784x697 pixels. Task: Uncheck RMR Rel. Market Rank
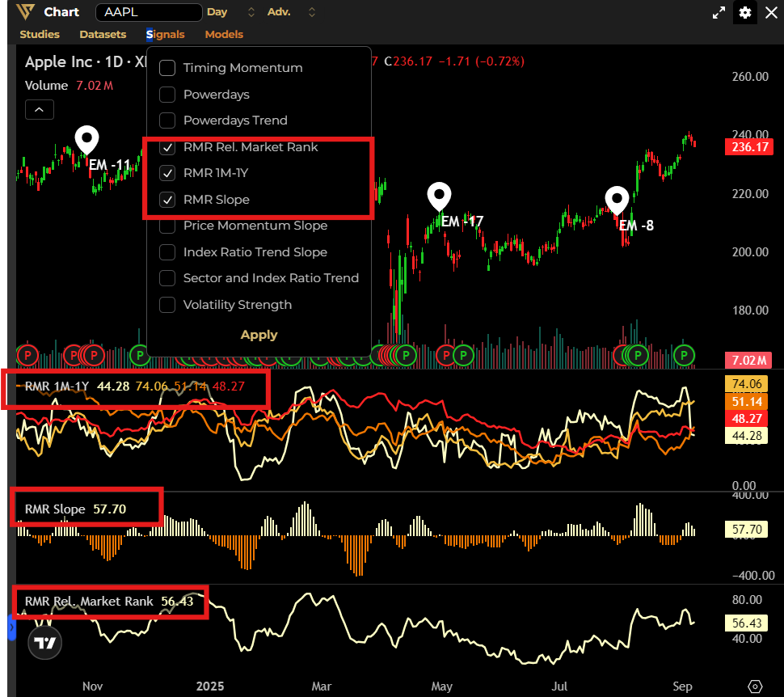pyautogui.click(x=167, y=147)
